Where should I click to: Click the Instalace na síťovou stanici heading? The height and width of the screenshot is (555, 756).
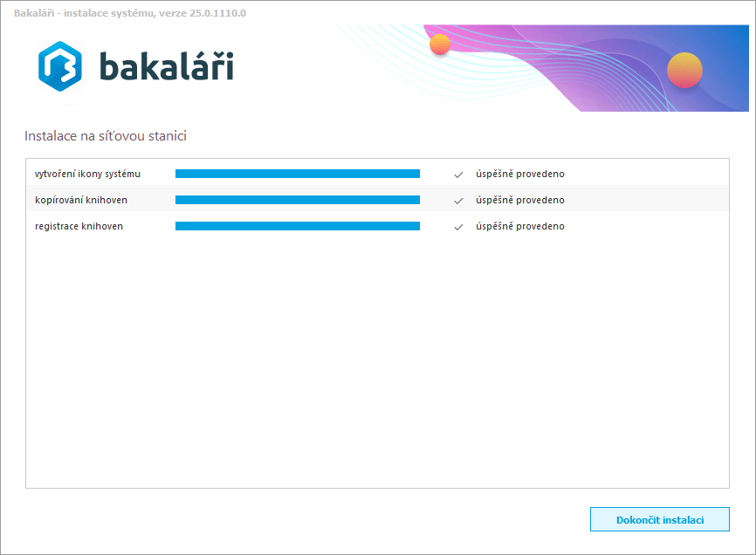(106, 136)
